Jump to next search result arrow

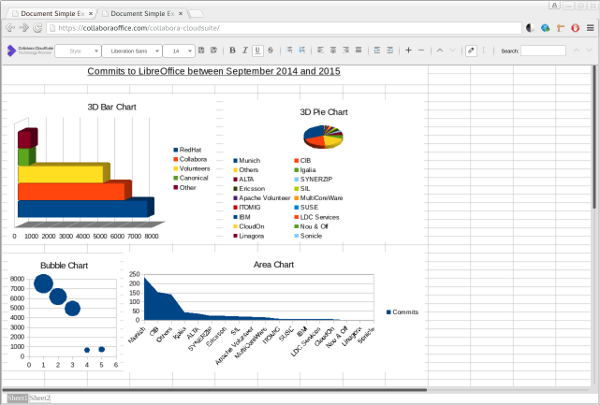(x=589, y=50)
